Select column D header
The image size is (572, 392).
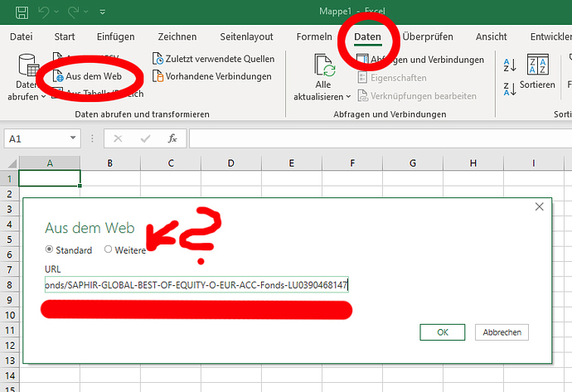(231, 163)
